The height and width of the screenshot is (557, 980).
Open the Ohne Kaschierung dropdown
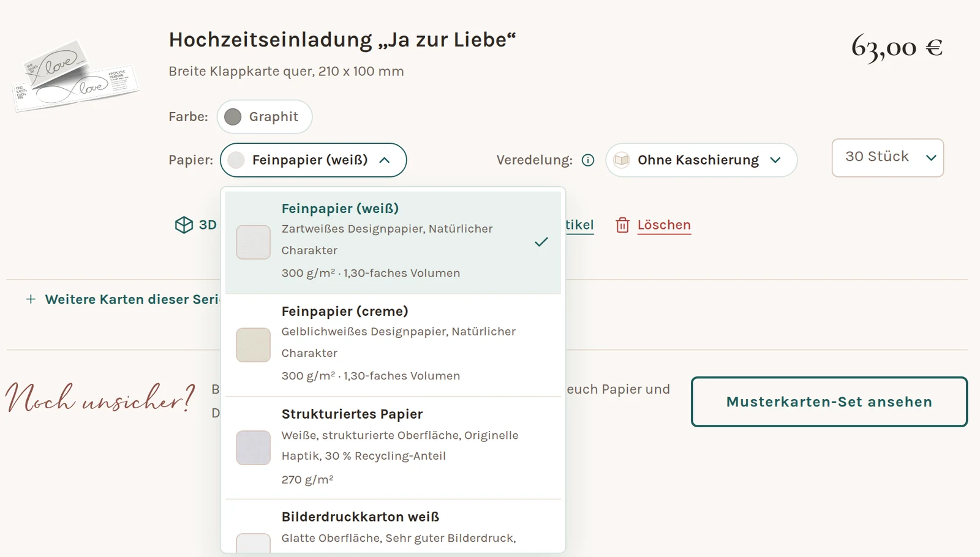(701, 160)
